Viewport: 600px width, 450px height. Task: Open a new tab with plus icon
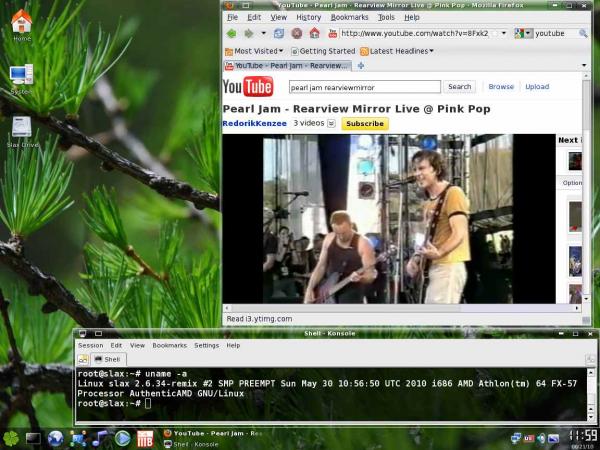pyautogui.click(x=360, y=66)
